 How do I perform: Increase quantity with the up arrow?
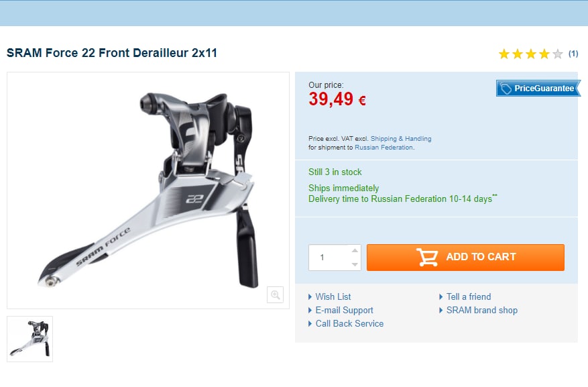click(x=355, y=250)
